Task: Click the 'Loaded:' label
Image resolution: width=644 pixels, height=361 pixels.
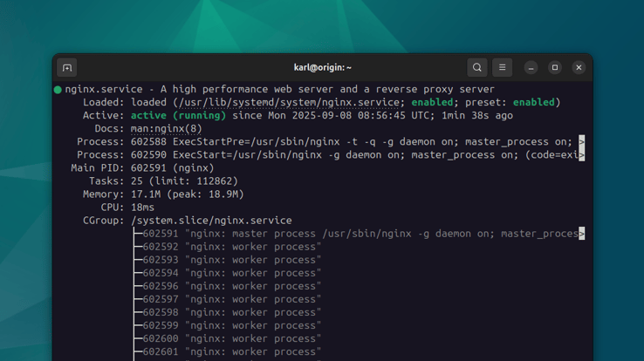Action: [104, 103]
